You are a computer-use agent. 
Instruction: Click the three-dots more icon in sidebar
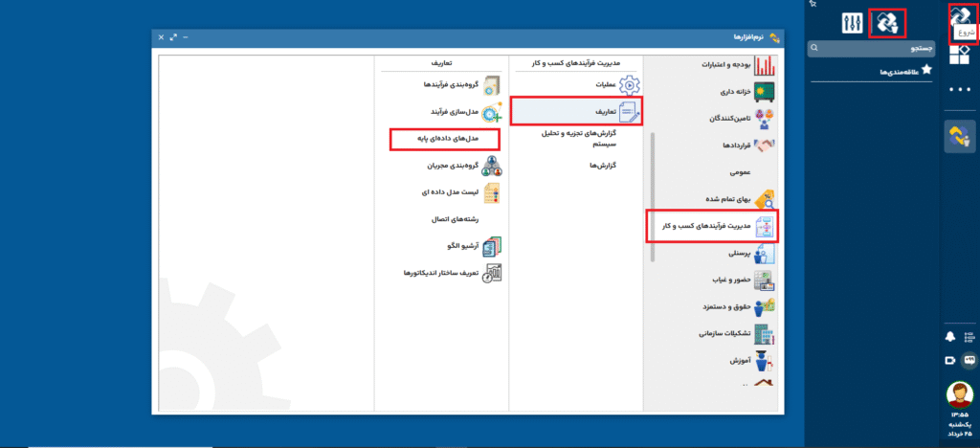click(960, 89)
